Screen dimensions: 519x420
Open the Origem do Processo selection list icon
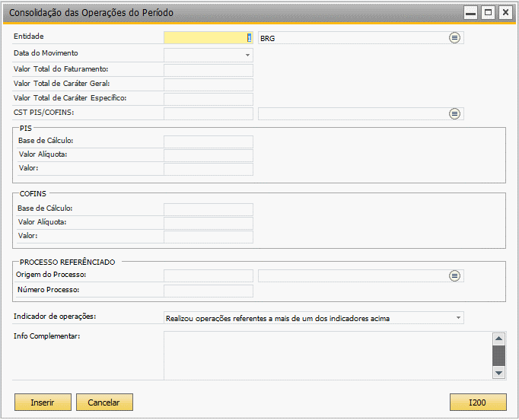pyautogui.click(x=454, y=275)
